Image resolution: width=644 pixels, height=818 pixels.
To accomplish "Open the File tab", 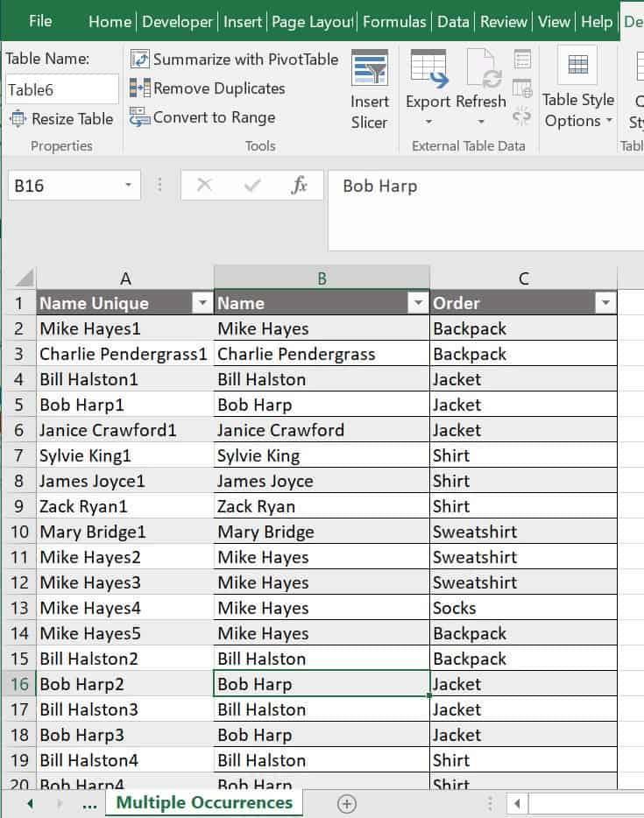I will click(40, 22).
